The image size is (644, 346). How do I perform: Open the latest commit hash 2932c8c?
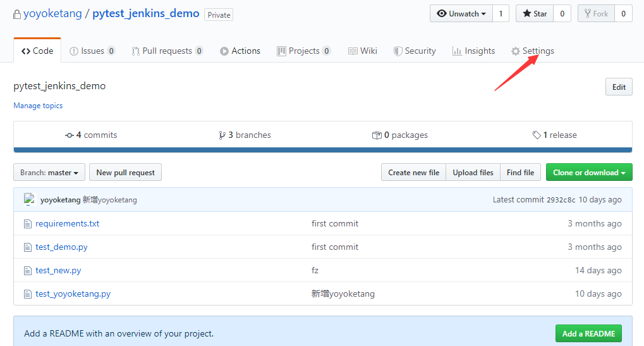click(x=561, y=200)
